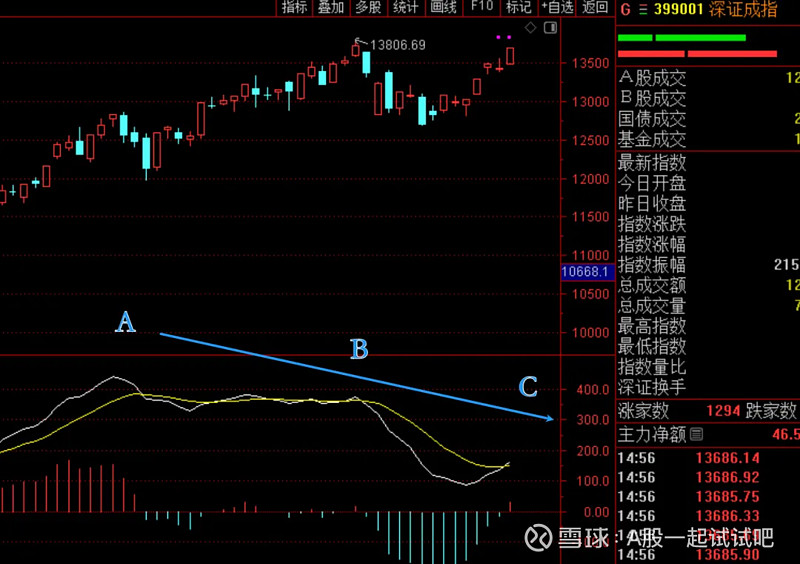
Task: Open the 多股 multi-stock view
Action: coord(368,7)
